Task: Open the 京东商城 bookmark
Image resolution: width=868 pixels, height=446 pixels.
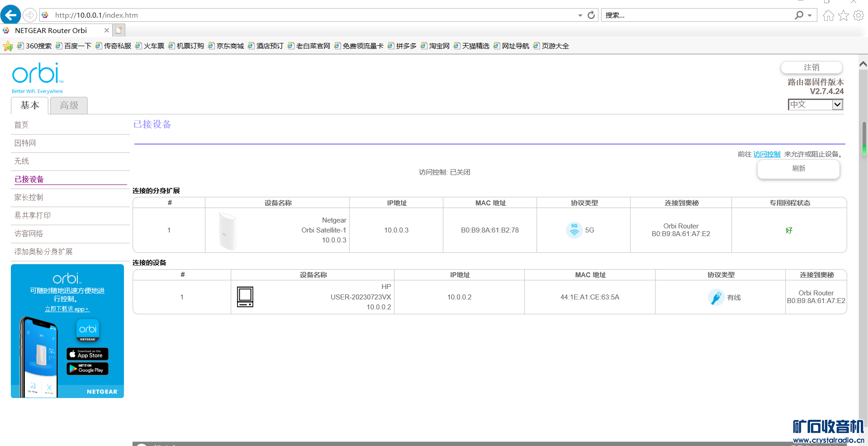Action: [x=226, y=46]
